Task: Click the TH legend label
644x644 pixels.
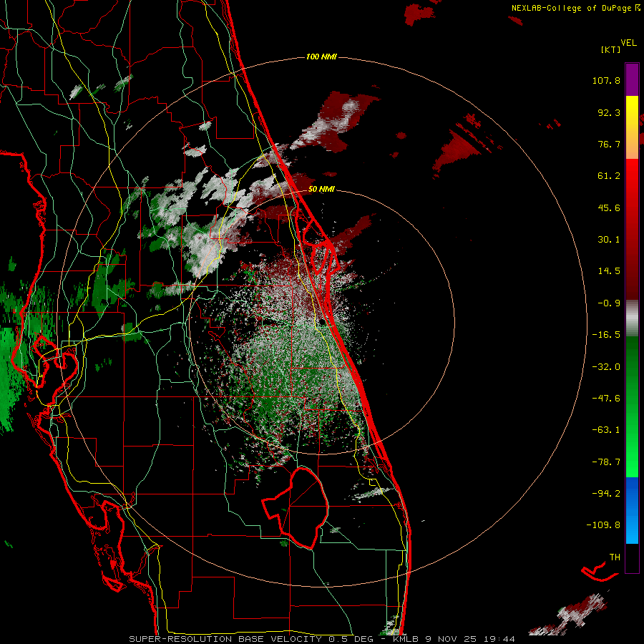Action: coord(615,557)
